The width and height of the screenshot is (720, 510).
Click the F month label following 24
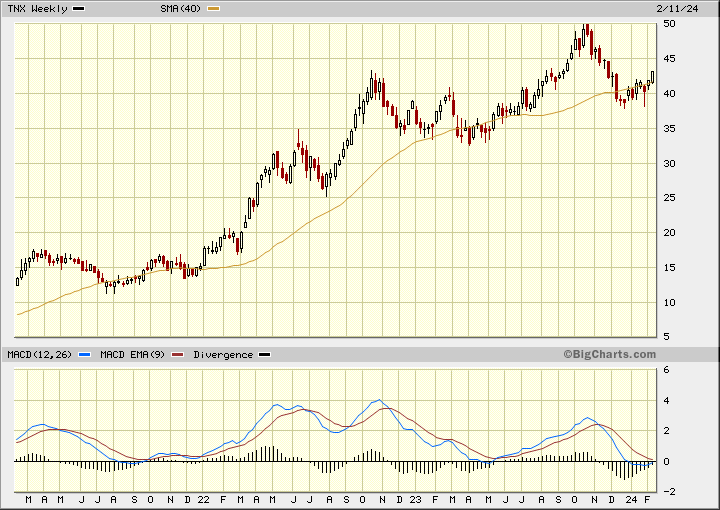point(647,499)
